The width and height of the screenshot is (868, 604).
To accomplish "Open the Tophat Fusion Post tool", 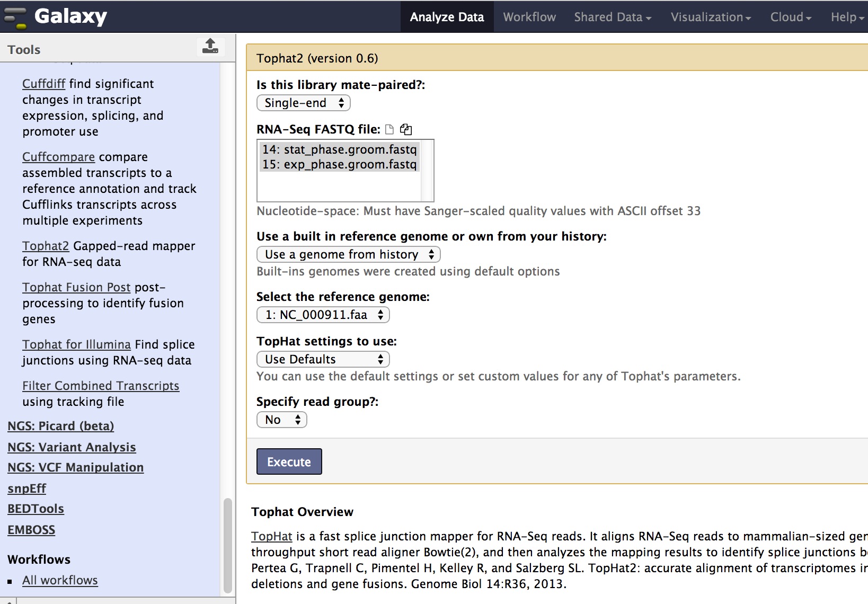I will point(76,287).
